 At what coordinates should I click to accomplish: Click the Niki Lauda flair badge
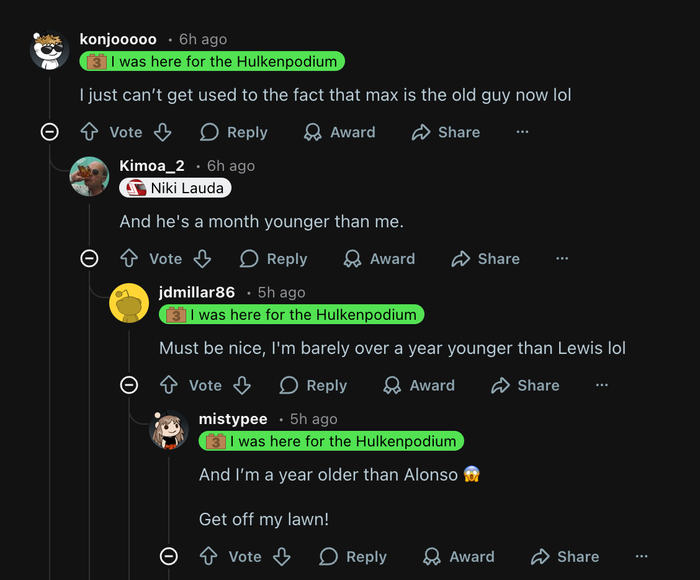point(175,188)
